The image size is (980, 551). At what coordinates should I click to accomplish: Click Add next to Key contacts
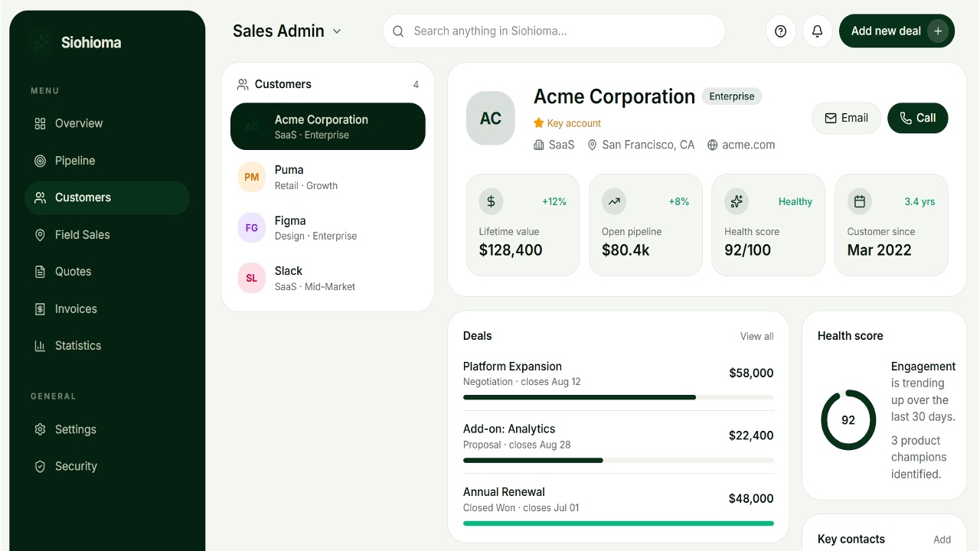coord(942,540)
